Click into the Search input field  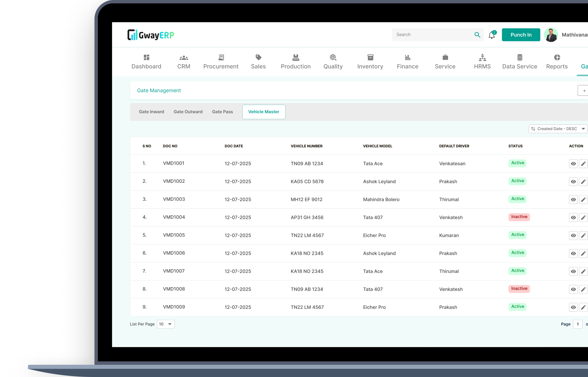coord(433,35)
